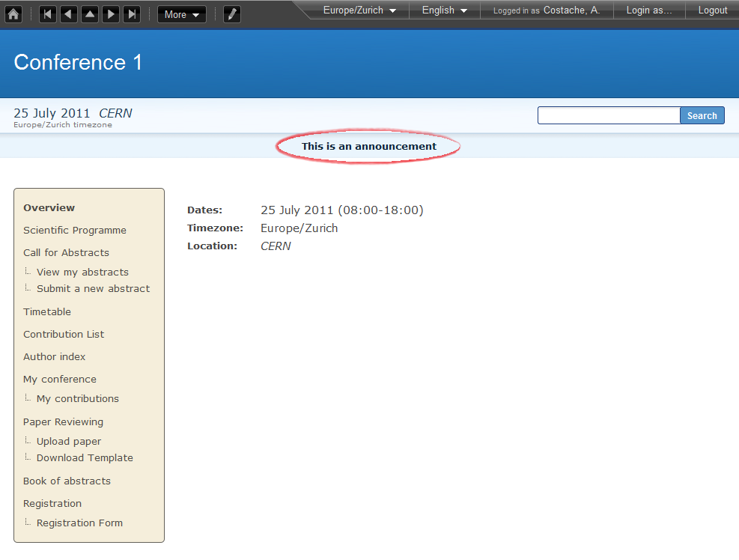Jump to the last event icon
Viewport: 739px width, 560px height.
(132, 14)
